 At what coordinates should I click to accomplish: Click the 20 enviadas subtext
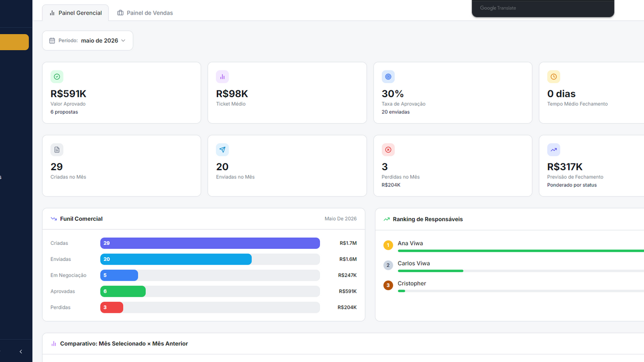[395, 112]
